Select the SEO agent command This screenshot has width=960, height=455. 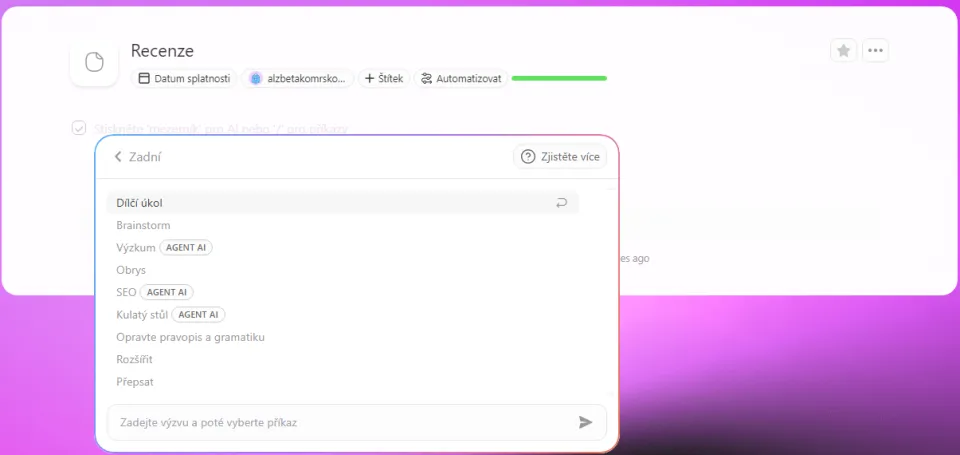tap(126, 292)
